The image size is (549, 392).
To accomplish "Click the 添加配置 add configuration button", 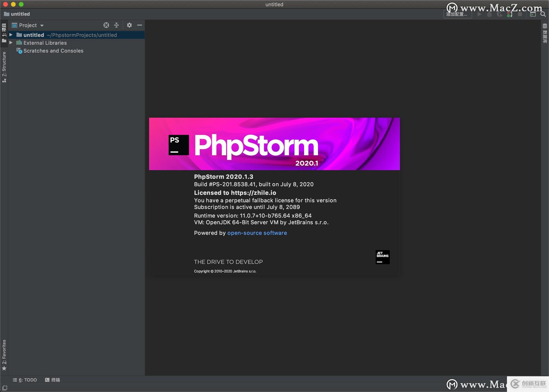I will [457, 14].
